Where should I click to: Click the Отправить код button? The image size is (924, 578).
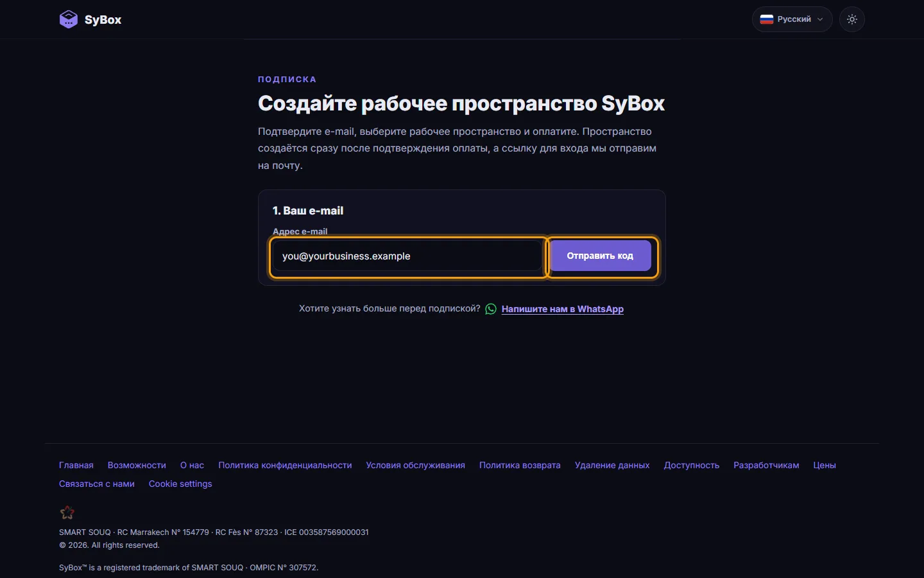click(x=600, y=256)
